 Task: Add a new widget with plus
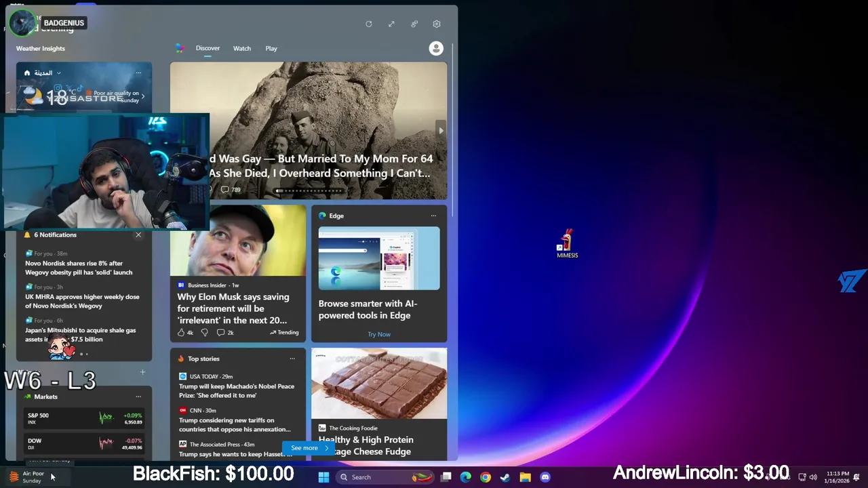142,372
